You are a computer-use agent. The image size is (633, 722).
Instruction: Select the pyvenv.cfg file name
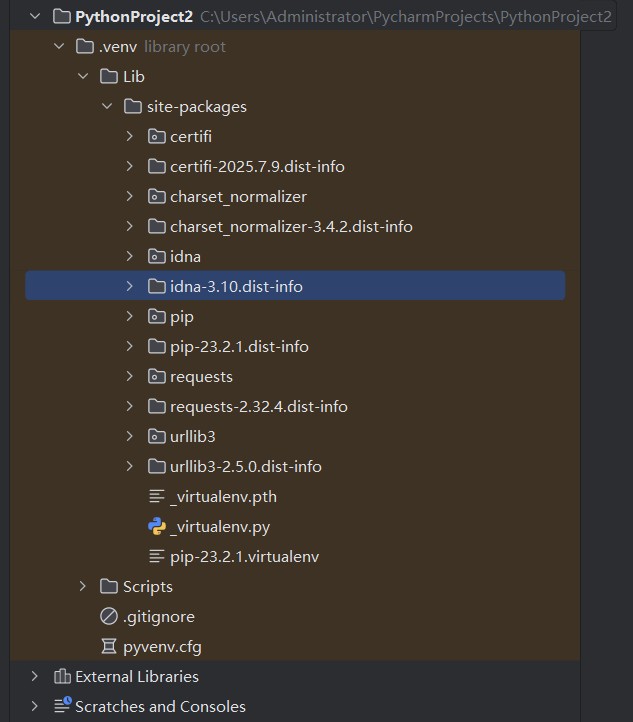(163, 647)
